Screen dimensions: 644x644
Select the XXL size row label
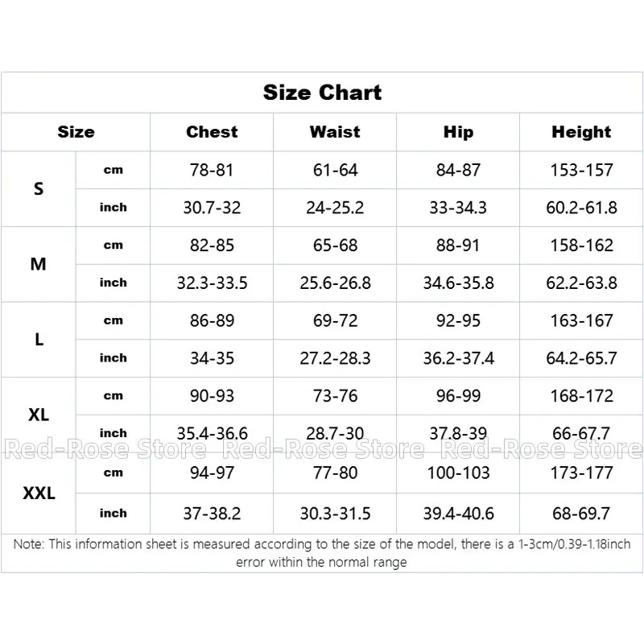coord(39,493)
